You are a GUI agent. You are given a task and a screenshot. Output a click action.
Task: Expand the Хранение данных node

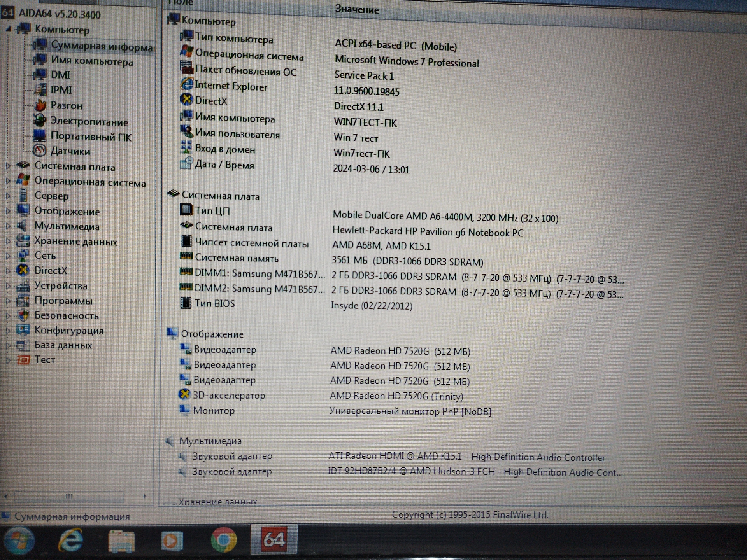click(x=8, y=241)
